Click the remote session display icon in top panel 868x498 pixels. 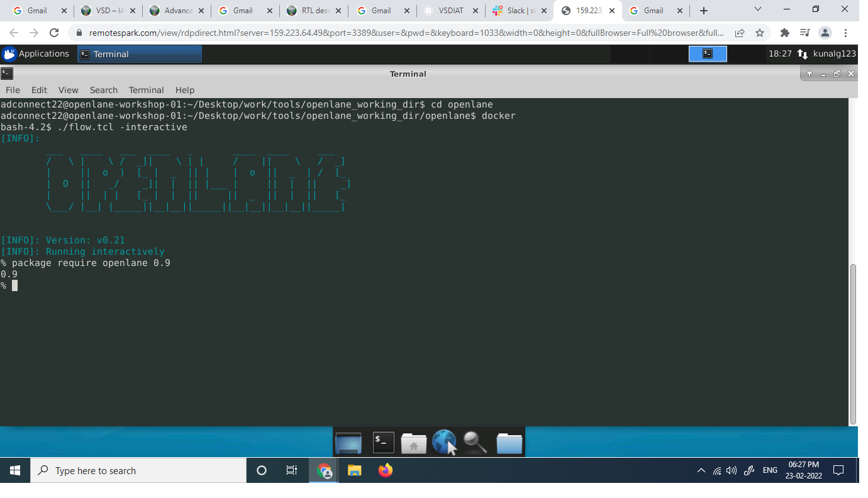707,53
